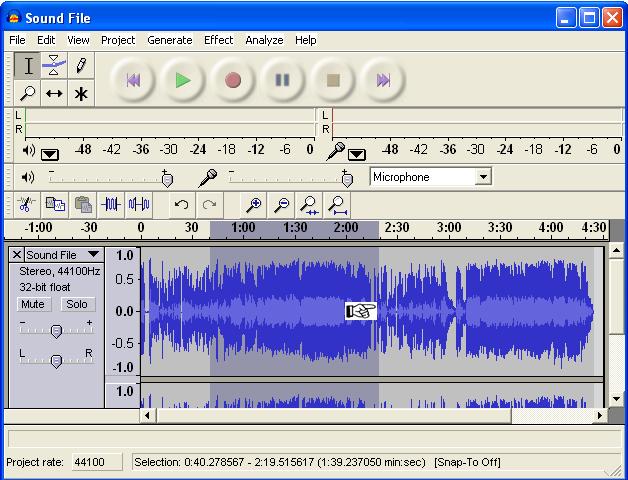Click the input microphone meter icon
The width and height of the screenshot is (628, 480).
(336, 151)
